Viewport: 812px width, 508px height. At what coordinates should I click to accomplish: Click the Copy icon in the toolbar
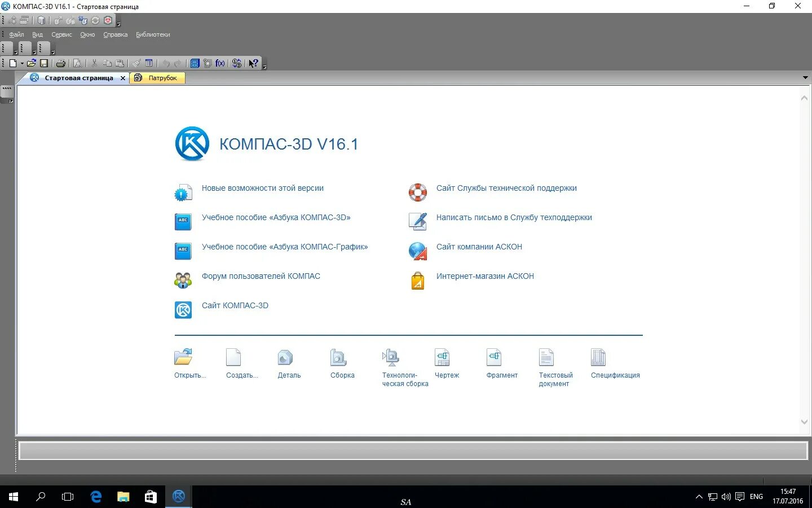pos(107,63)
